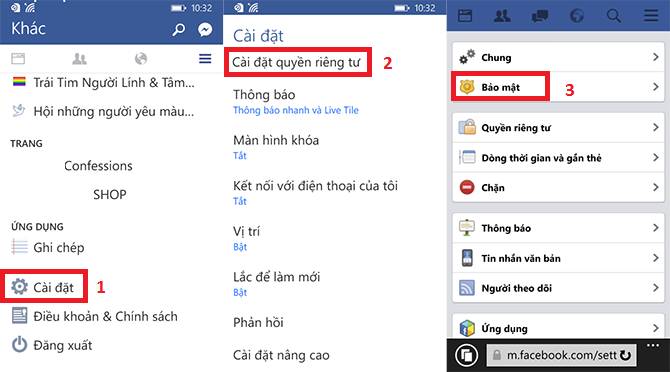Click rainbow flag group icon

[x=19, y=82]
